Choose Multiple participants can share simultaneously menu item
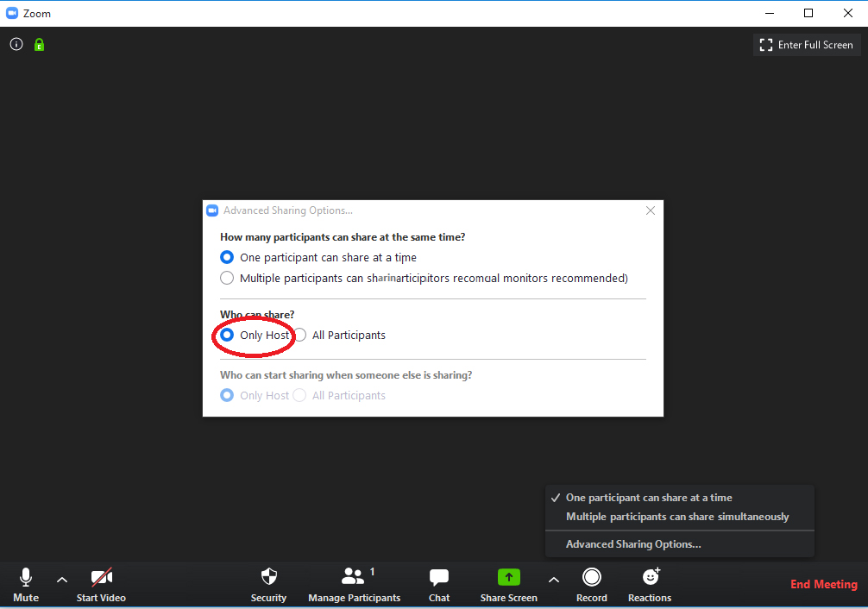The height and width of the screenshot is (609, 868). (x=677, y=517)
